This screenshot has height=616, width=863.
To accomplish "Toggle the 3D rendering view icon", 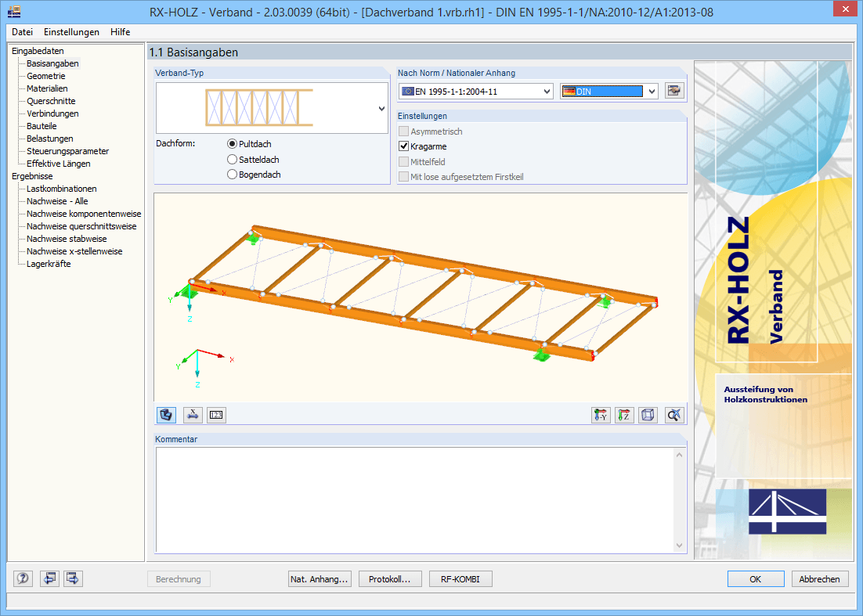I will point(166,415).
